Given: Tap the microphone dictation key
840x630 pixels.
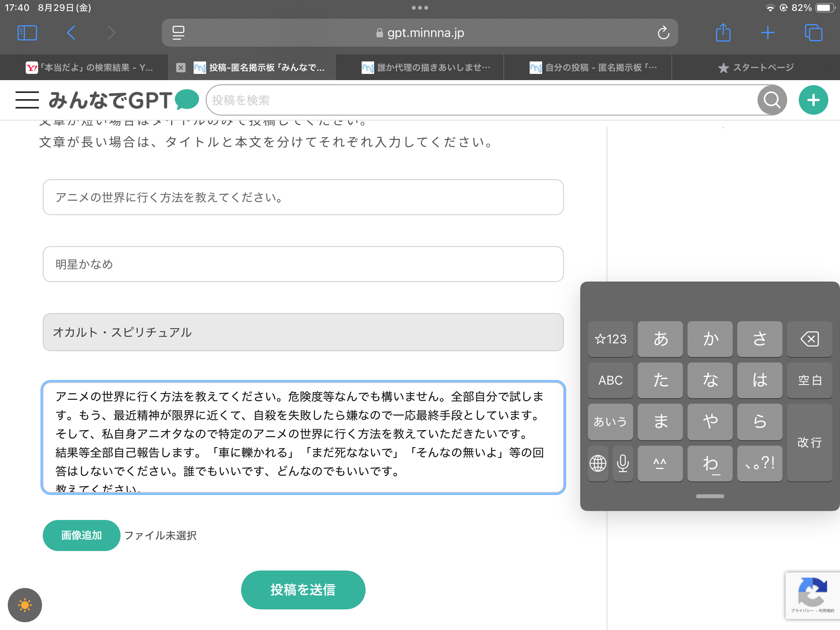Looking at the screenshot, I should coord(623,463).
